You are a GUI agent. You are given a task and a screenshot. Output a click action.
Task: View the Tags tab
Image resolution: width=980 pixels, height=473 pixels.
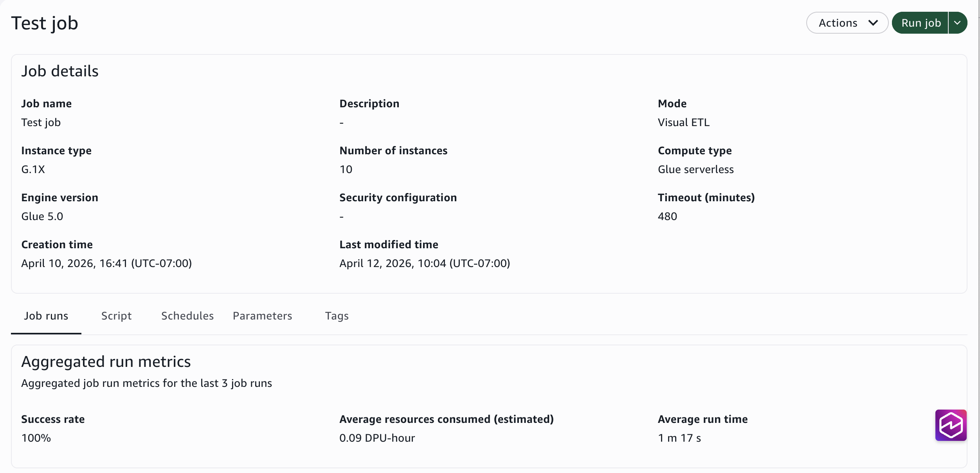(337, 316)
